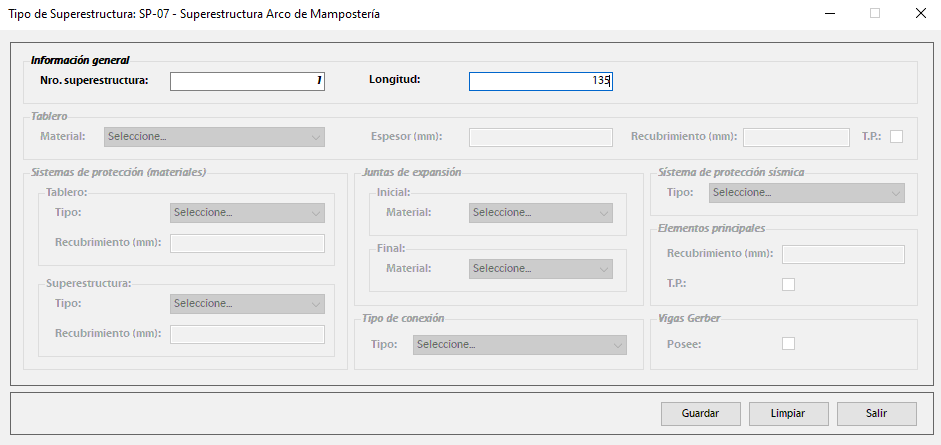This screenshot has width=941, height=445.
Task: Enable the Vigas Gerber Posee checkbox
Action: [788, 344]
